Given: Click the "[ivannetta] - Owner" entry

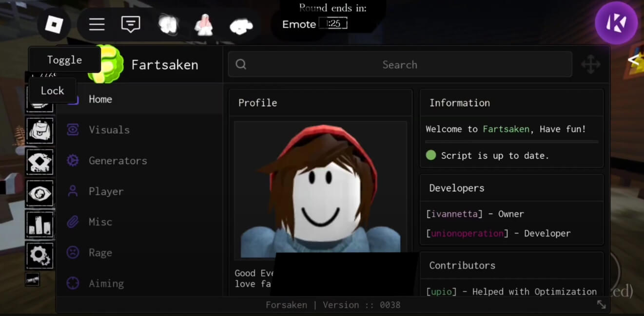Looking at the screenshot, I should (475, 214).
